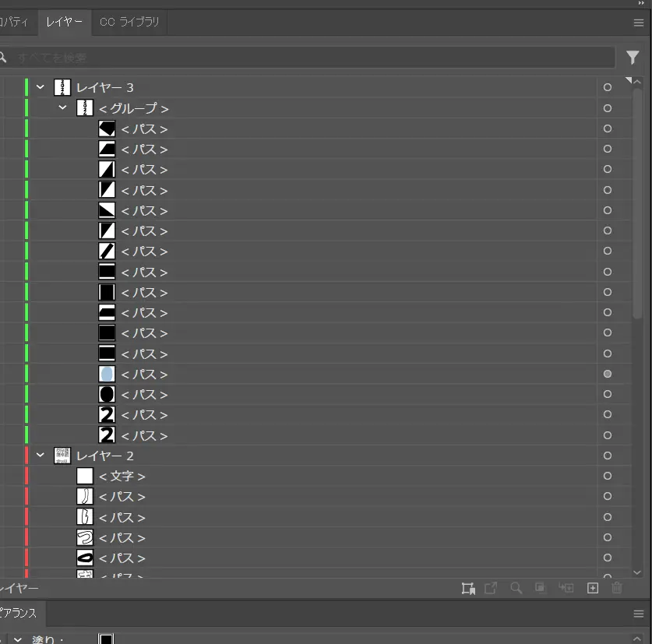Click the 塗り fill color swatch
The width and height of the screenshot is (652, 644).
[106, 639]
